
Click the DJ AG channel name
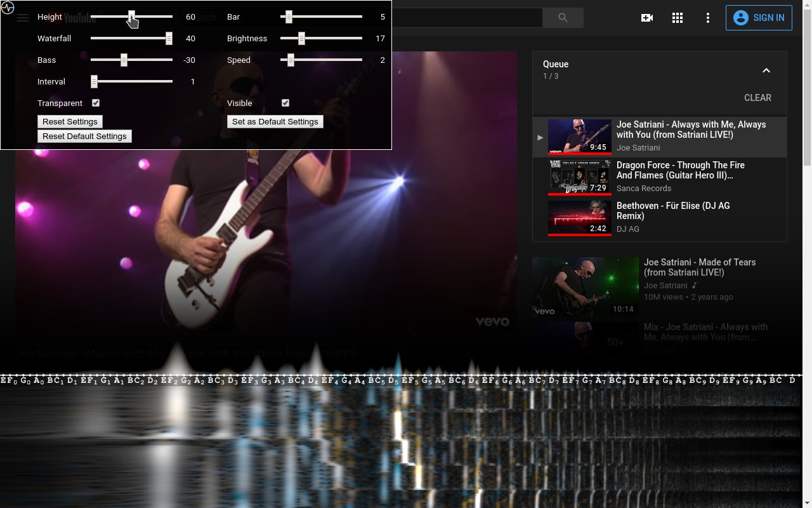pyautogui.click(x=628, y=229)
